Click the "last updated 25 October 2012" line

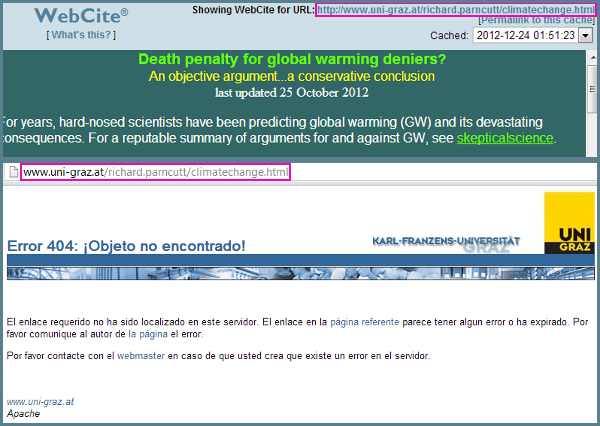[x=292, y=93]
